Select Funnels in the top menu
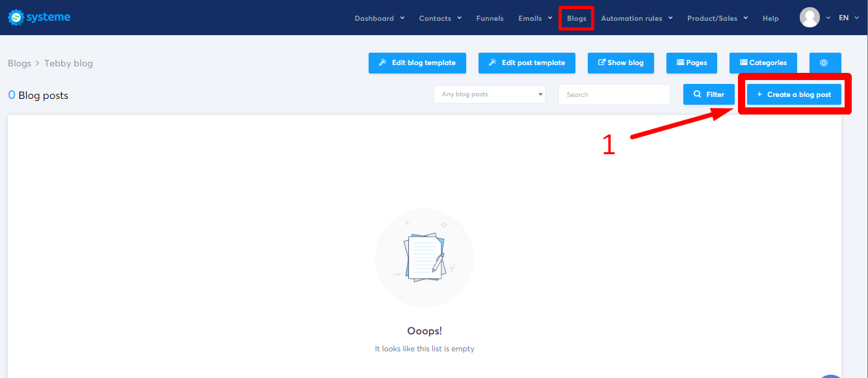 (490, 18)
